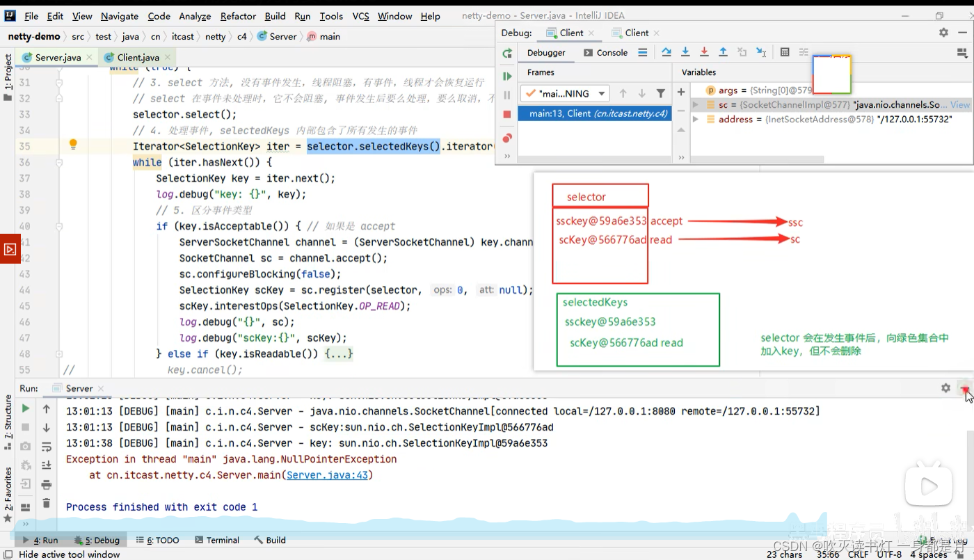The width and height of the screenshot is (974, 560).
Task: Select the Debugger tab
Action: click(x=546, y=53)
